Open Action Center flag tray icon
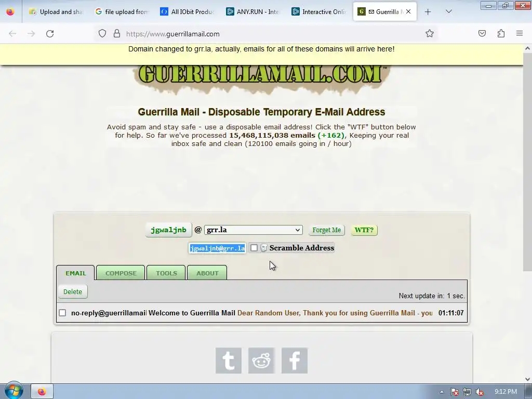Viewport: 532px width, 399px height. (455, 392)
